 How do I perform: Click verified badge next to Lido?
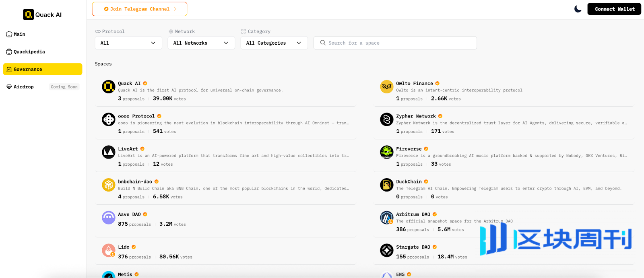[134, 247]
